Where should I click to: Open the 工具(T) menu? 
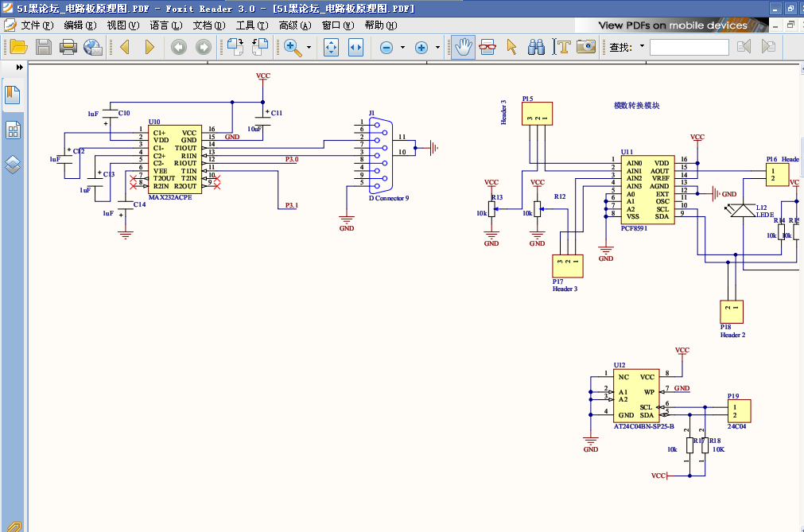pos(252,25)
